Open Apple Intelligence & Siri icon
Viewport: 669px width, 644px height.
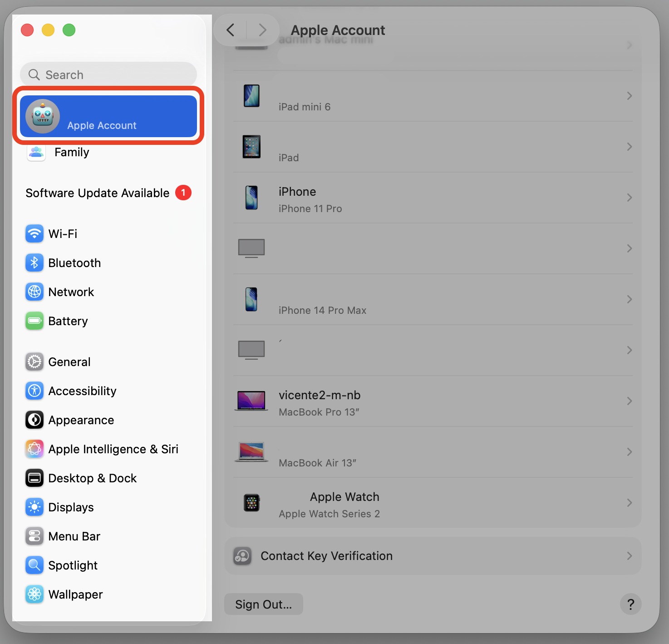point(34,449)
